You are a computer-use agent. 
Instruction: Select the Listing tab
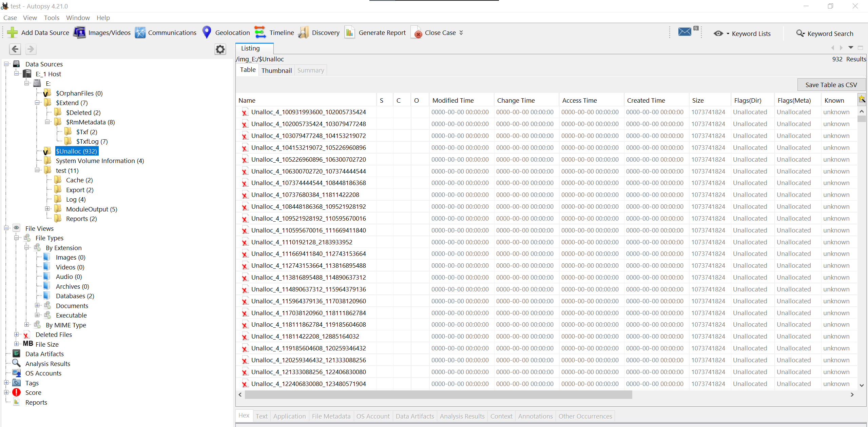[255, 48]
